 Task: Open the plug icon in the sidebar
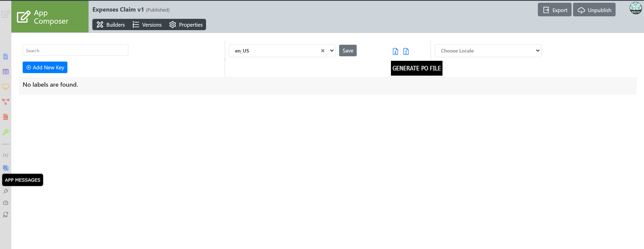pos(6,191)
